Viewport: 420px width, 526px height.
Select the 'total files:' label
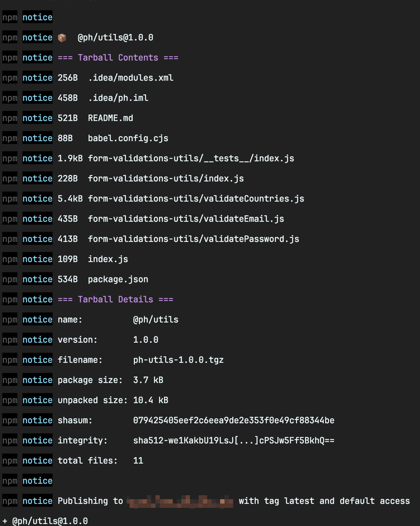click(88, 461)
